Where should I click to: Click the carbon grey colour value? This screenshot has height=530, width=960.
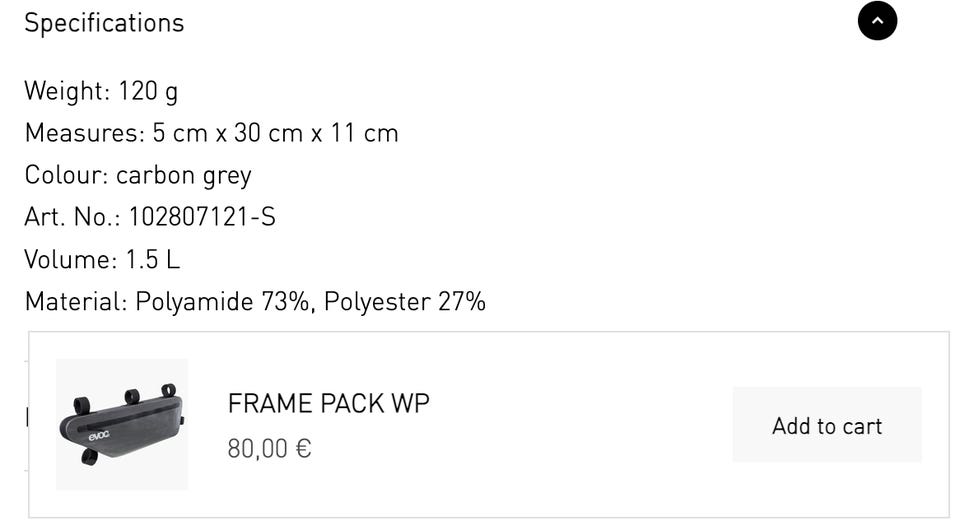click(184, 175)
